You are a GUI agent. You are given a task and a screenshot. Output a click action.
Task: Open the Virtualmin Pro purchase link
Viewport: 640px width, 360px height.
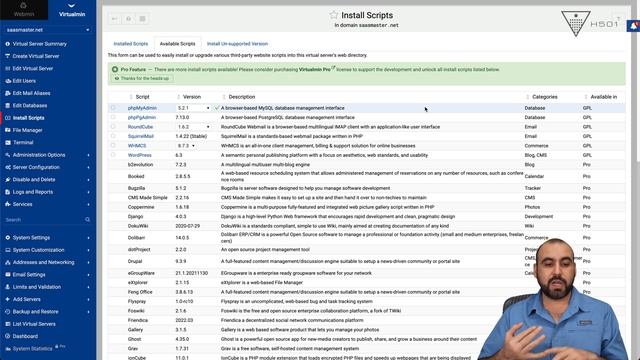pos(315,69)
